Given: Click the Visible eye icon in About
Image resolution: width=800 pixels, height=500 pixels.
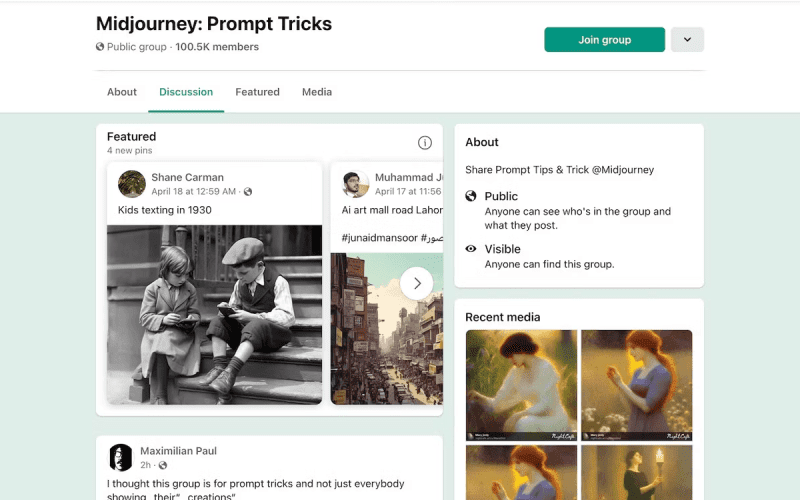Looking at the screenshot, I should click(x=471, y=248).
